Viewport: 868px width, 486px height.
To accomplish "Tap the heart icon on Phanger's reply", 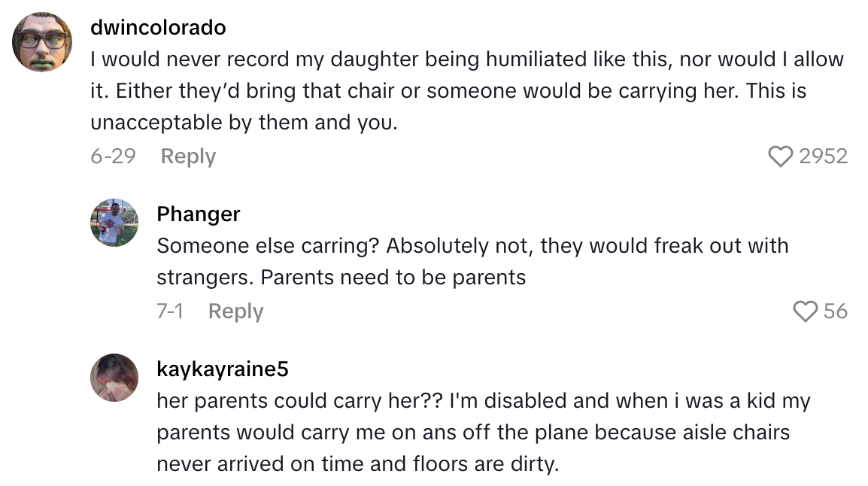I will point(805,311).
